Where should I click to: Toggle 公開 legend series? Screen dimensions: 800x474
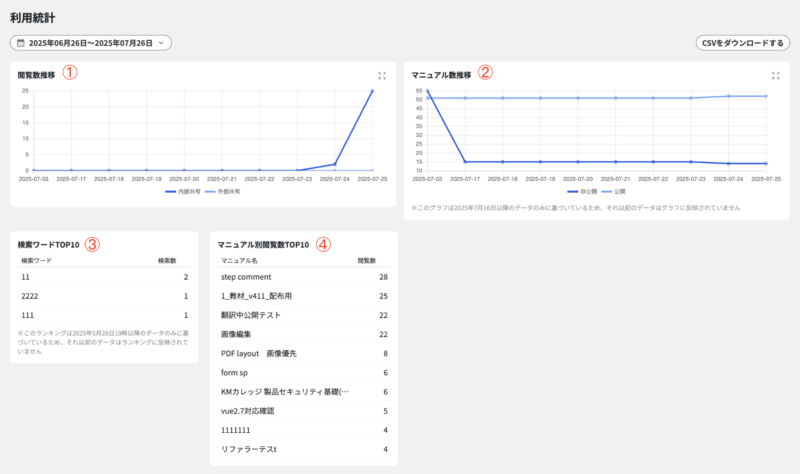pyautogui.click(x=612, y=190)
